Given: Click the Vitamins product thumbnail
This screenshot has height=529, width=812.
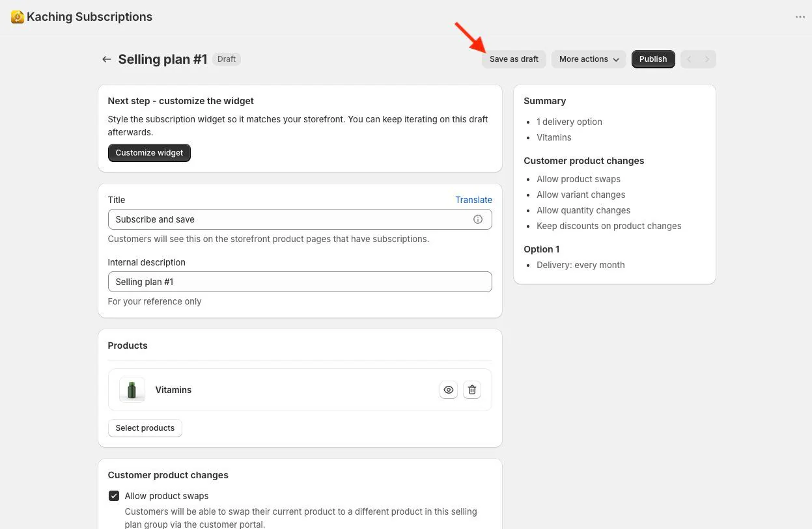Looking at the screenshot, I should tap(132, 390).
